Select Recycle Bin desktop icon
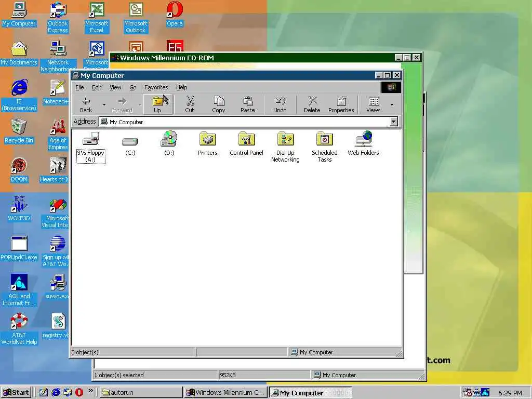532x399 pixels. coord(19,131)
